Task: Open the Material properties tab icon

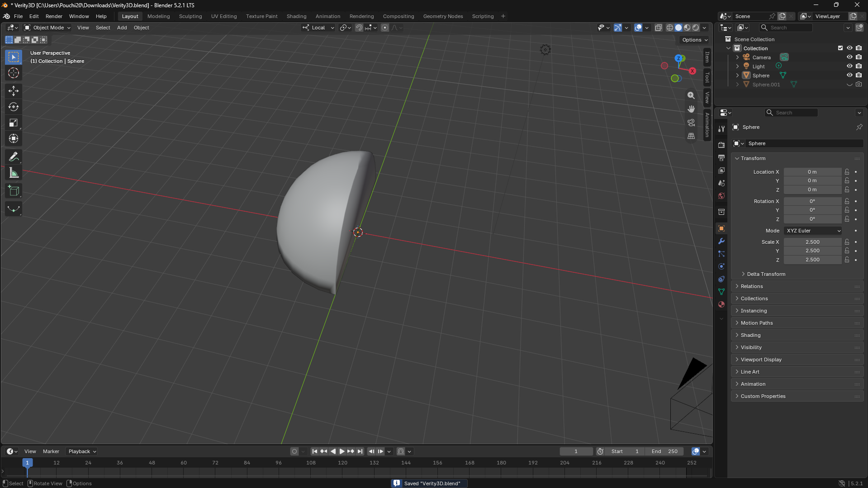Action: [721, 304]
